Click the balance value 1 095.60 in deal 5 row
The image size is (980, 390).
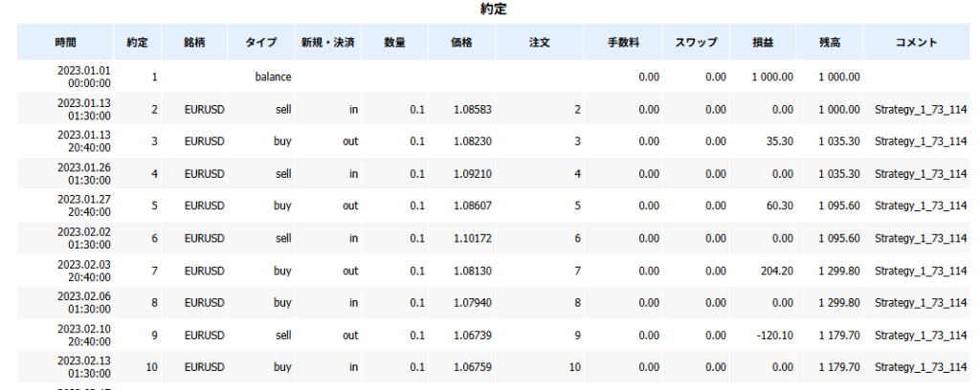839,206
